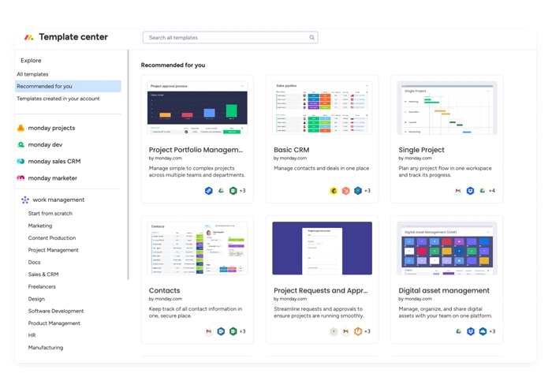Click Dropbox icon on Single Project card
Image resolution: width=552 pixels, height=392 pixels.
click(x=470, y=191)
